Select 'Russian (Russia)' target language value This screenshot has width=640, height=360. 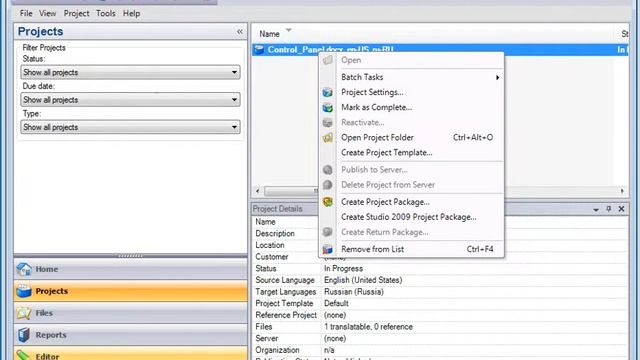[353, 292]
